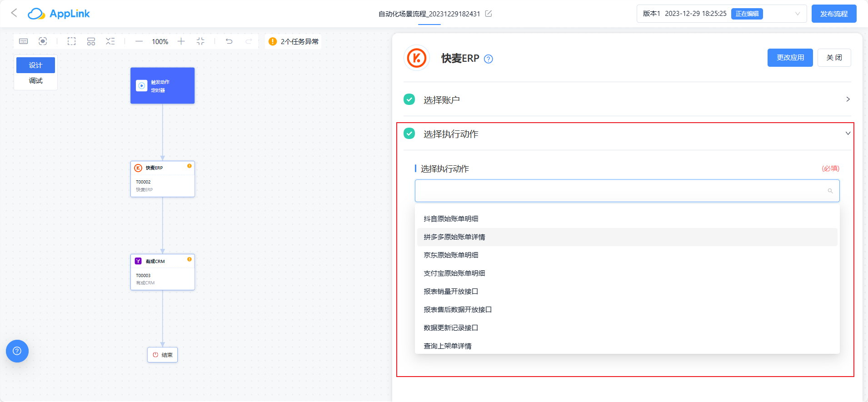Edit the flow name pencil icon
Screen dimensions: 868x402
tap(489, 14)
